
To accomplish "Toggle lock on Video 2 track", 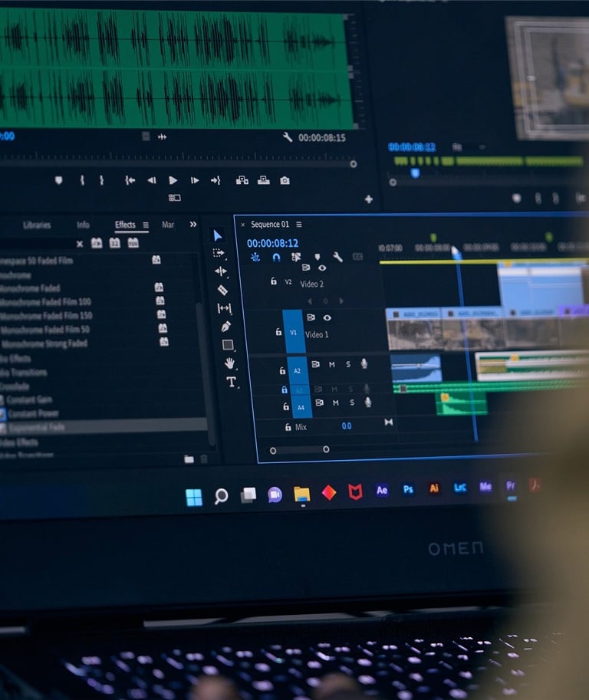I will [x=274, y=281].
